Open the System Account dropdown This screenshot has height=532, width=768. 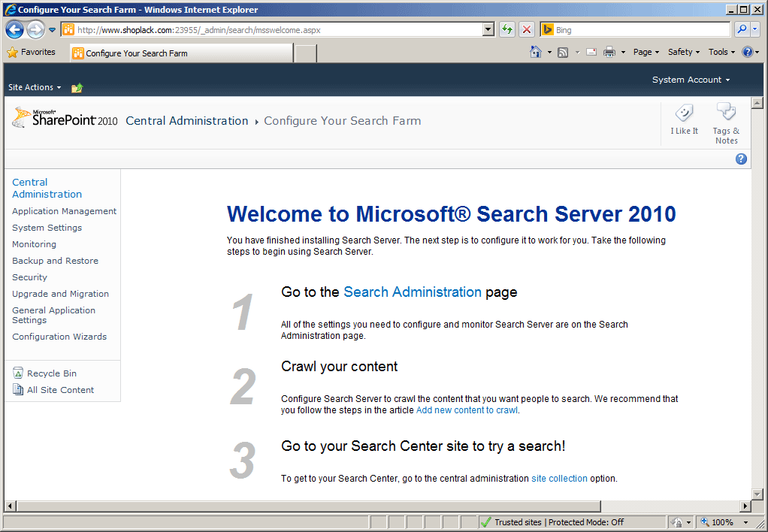click(691, 80)
